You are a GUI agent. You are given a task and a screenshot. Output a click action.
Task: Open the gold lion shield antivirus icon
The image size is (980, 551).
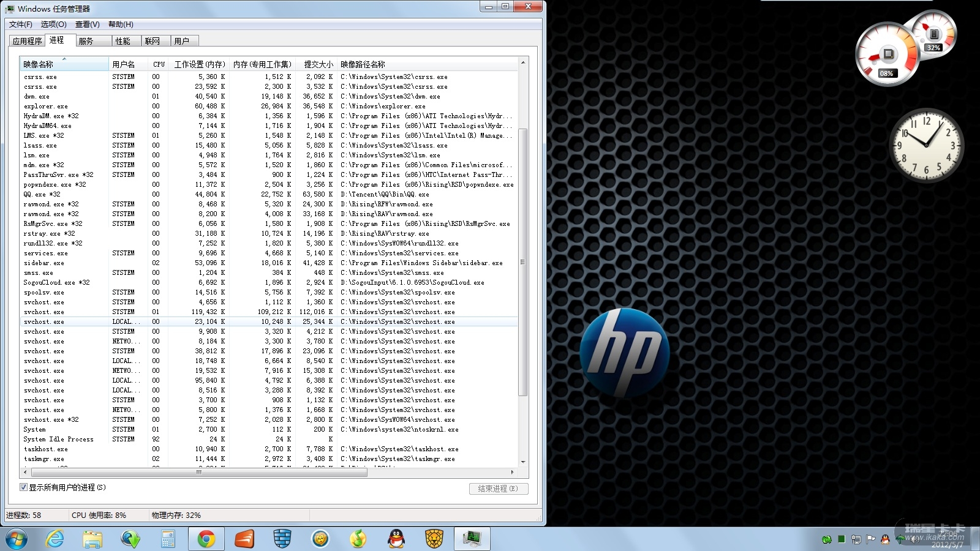(x=434, y=539)
